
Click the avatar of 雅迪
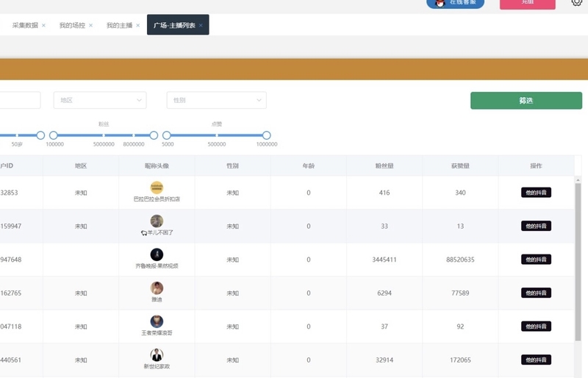click(157, 288)
